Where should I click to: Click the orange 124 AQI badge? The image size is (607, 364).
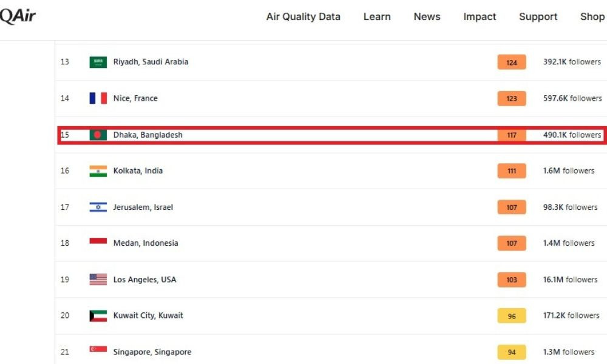pos(511,62)
